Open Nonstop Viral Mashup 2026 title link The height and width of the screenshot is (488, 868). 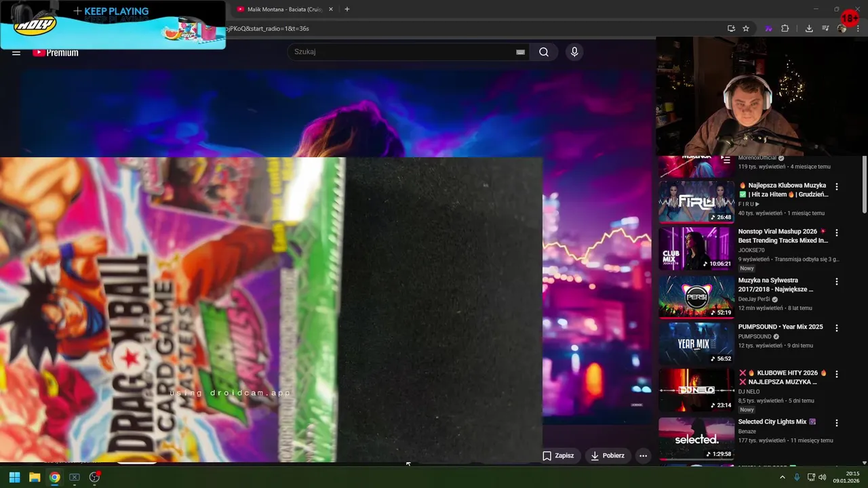coord(783,236)
